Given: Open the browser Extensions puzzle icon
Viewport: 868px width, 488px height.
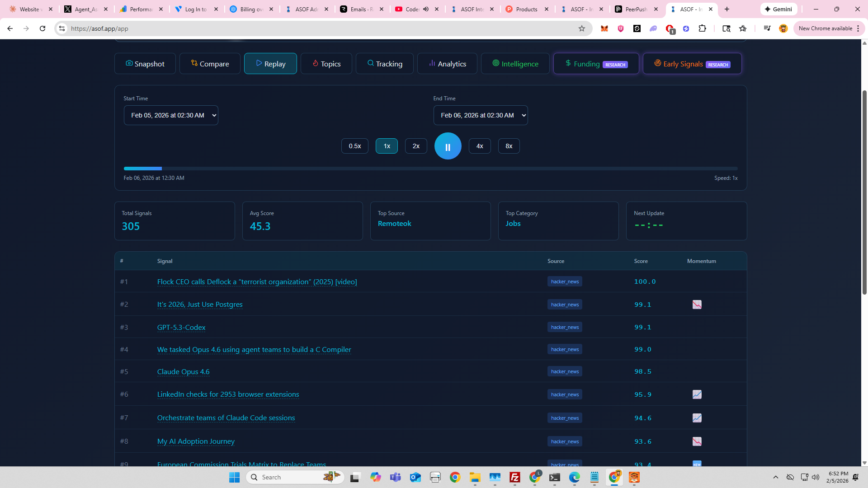Looking at the screenshot, I should point(702,28).
